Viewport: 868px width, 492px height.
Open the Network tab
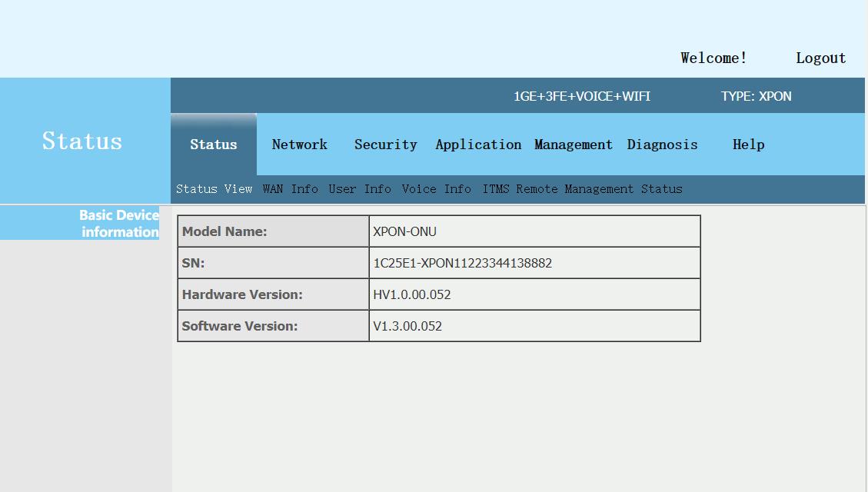pyautogui.click(x=299, y=145)
